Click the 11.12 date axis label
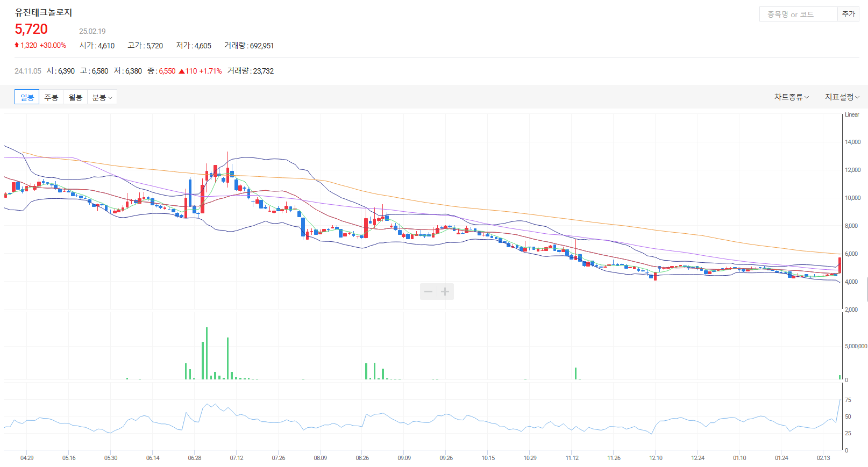Image resolution: width=868 pixels, height=467 pixels. [572, 458]
